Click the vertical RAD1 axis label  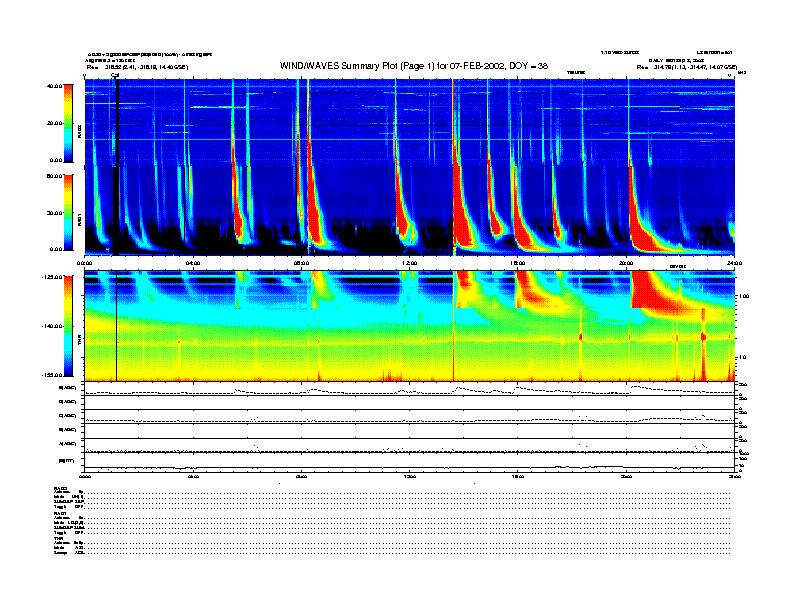(79, 219)
